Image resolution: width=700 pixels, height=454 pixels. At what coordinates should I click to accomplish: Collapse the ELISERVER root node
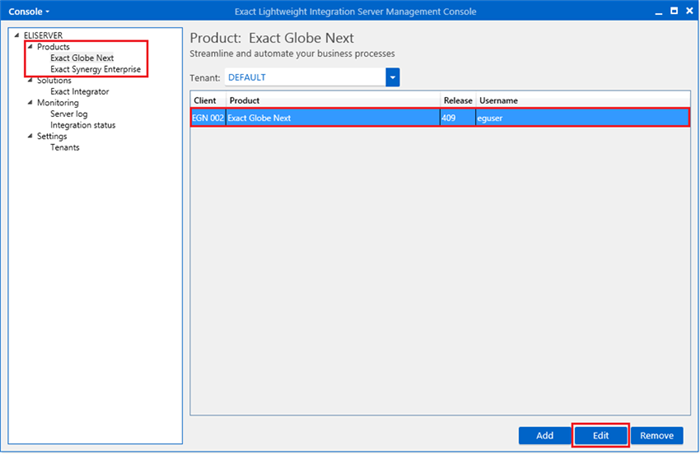pos(17,35)
